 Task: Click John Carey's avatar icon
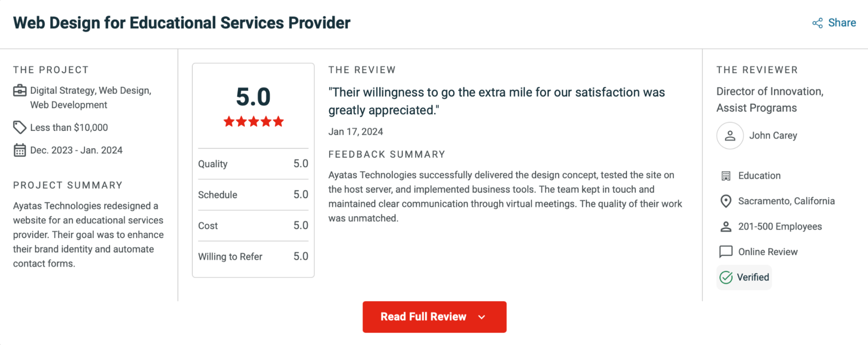click(730, 136)
